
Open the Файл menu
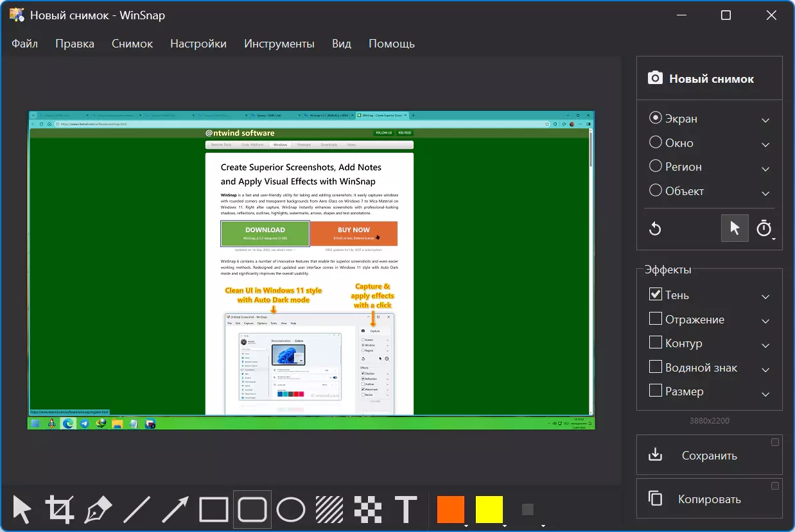[24, 44]
